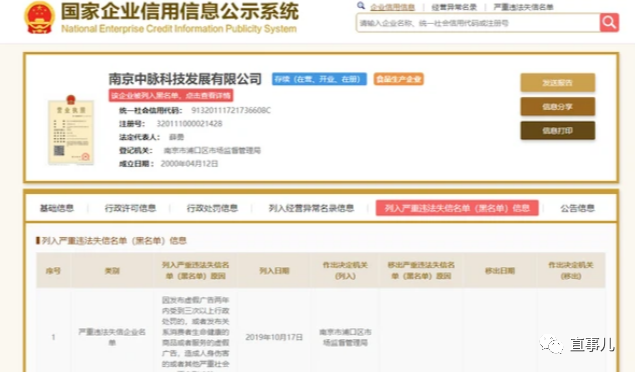This screenshot has width=635, height=372.
Task: Open the business license thumbnail image
Action: pyautogui.click(x=71, y=130)
